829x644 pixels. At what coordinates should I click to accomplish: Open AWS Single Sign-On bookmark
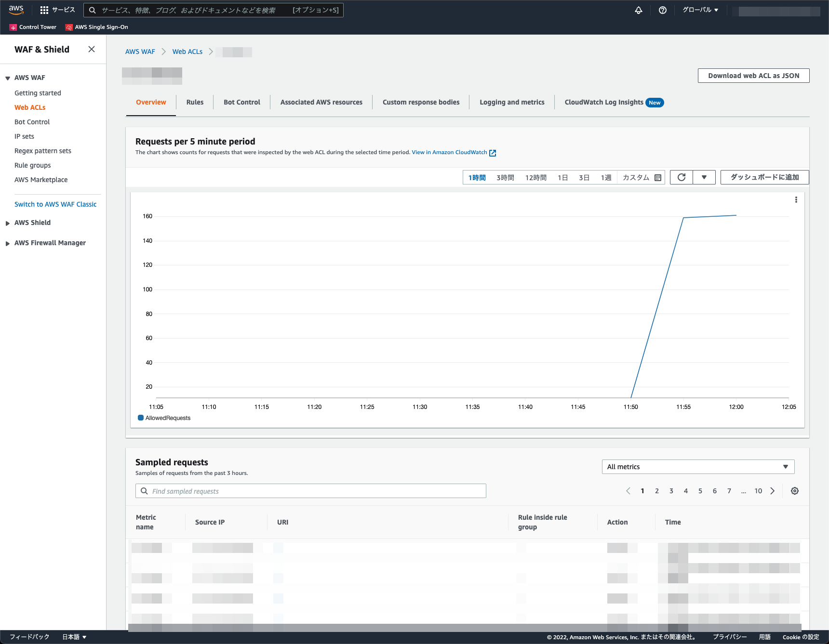[x=97, y=27]
